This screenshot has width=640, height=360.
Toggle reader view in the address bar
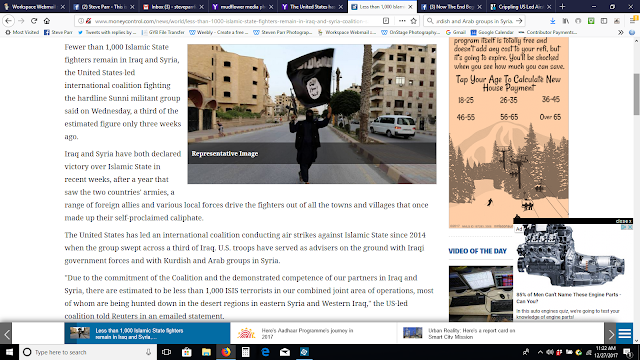tap(386, 20)
